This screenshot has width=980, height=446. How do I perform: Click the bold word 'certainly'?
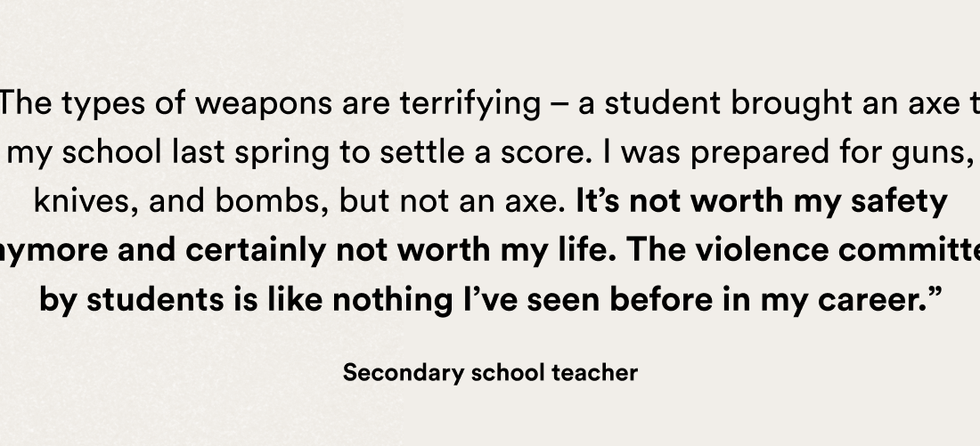256,251
